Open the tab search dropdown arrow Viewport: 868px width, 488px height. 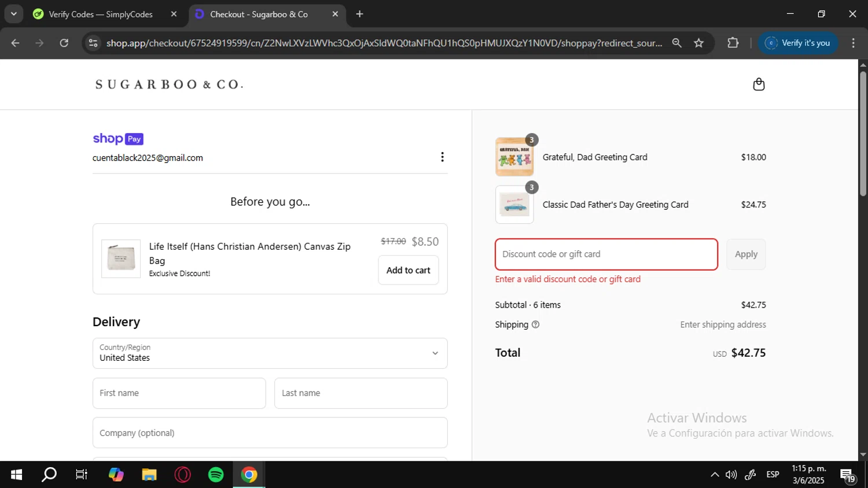point(13,14)
